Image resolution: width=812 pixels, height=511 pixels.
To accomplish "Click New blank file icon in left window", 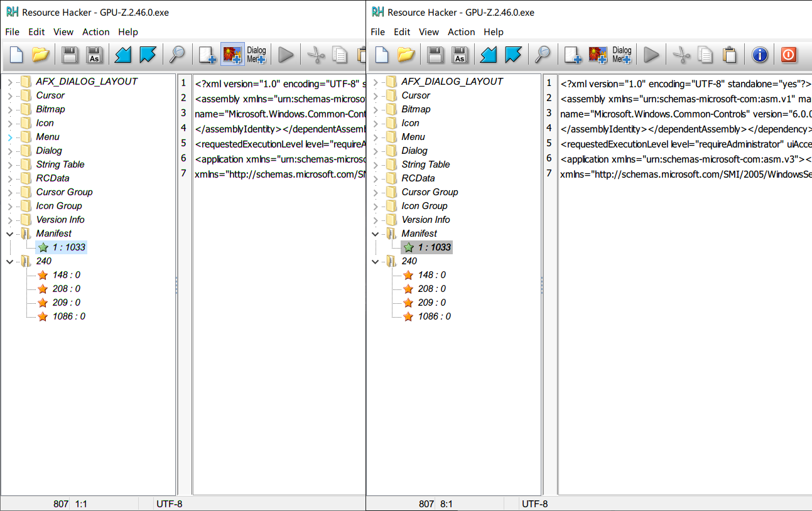I will [16, 55].
